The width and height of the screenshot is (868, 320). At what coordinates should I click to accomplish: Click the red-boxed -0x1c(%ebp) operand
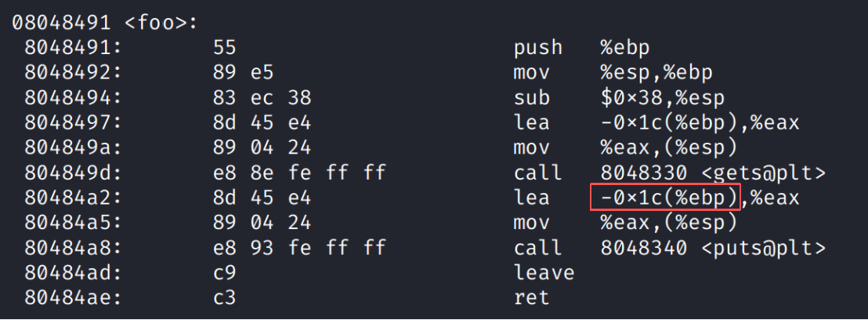[x=665, y=198]
